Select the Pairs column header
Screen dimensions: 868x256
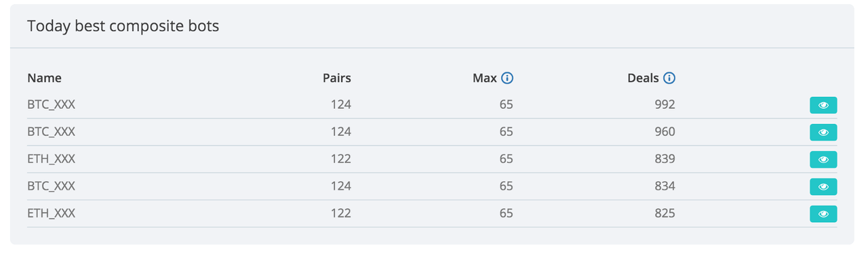coord(337,78)
